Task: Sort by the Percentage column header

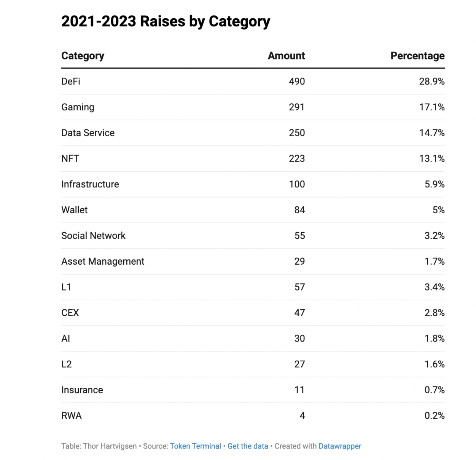Action: pos(417,56)
